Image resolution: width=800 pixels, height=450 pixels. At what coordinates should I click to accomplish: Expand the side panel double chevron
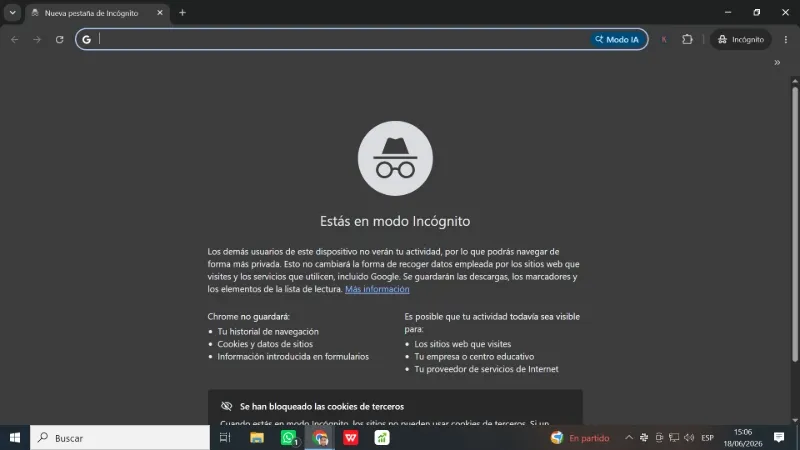[777, 63]
